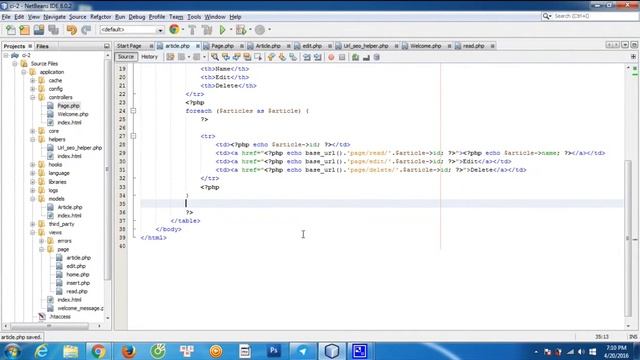Image resolution: width=640 pixels, height=360 pixels.
Task: Click the Chrome browser run icon
Action: coord(174,29)
